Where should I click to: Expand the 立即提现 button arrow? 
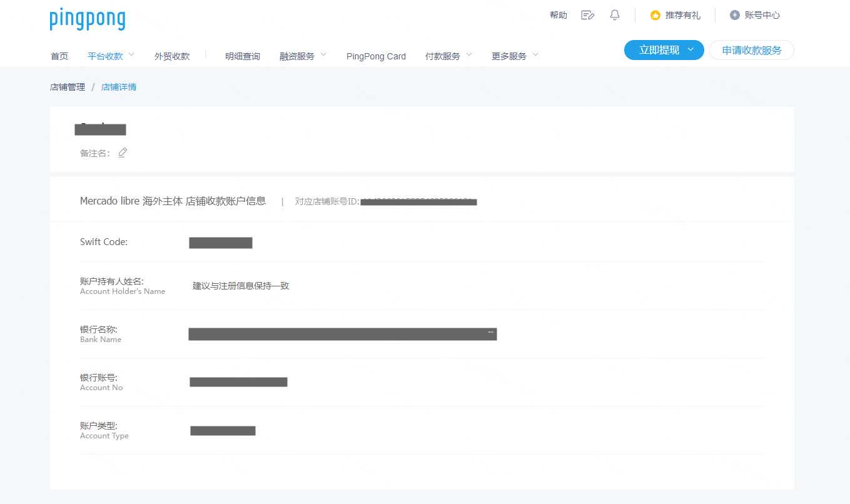coord(691,50)
